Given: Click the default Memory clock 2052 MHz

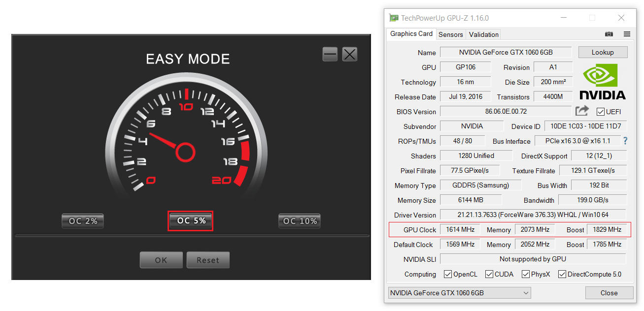Looking at the screenshot, I should (x=535, y=244).
